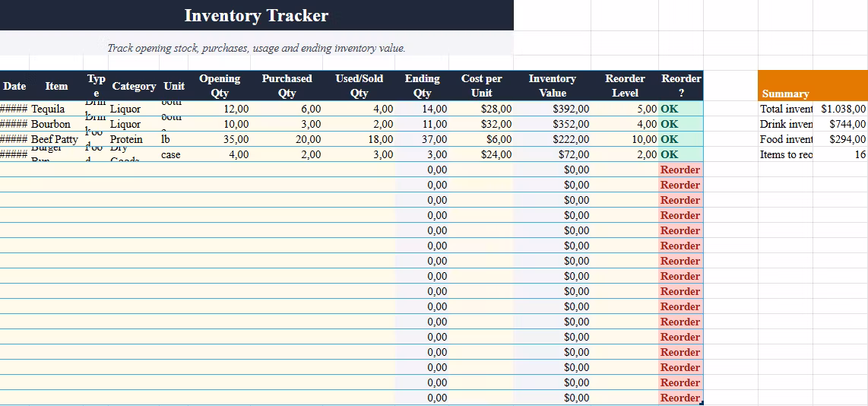Select Beef Patty's used quantity 18,00

click(x=360, y=139)
